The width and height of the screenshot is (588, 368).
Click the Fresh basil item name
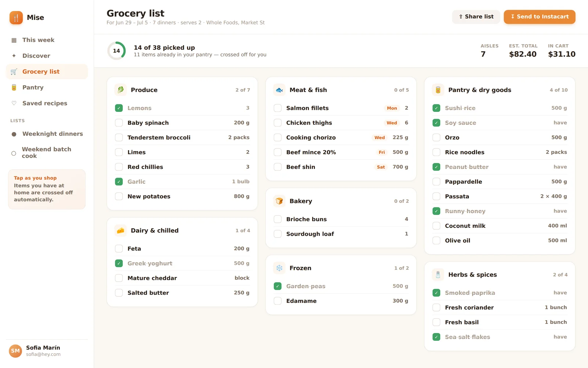462,322
